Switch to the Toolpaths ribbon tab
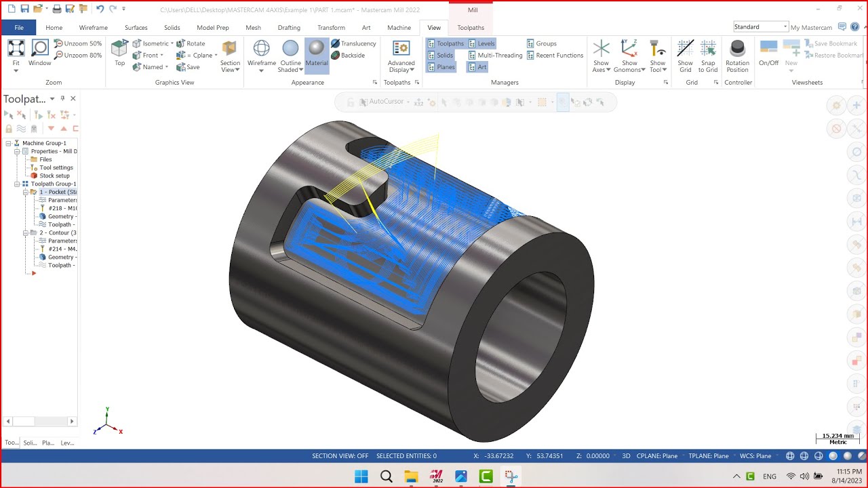The image size is (868, 488). click(x=471, y=28)
